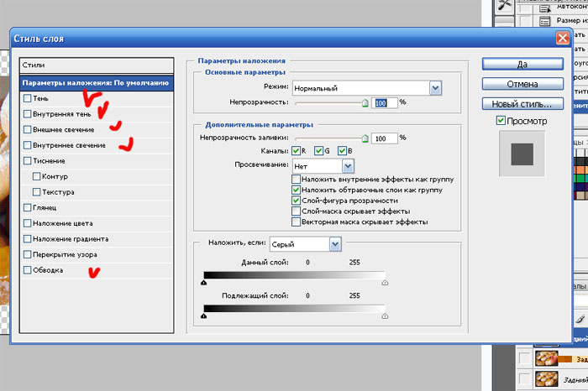Enable the Тень effect checkbox
The image size is (588, 391).
tap(28, 99)
